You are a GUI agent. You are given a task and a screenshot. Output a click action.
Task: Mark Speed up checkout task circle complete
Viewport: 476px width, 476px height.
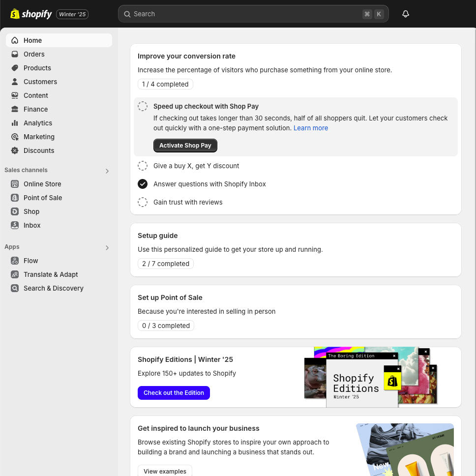coord(143,106)
